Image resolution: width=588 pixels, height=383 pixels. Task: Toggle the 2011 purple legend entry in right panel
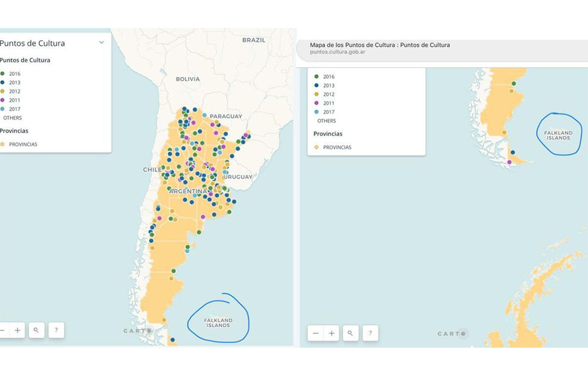tap(328, 103)
